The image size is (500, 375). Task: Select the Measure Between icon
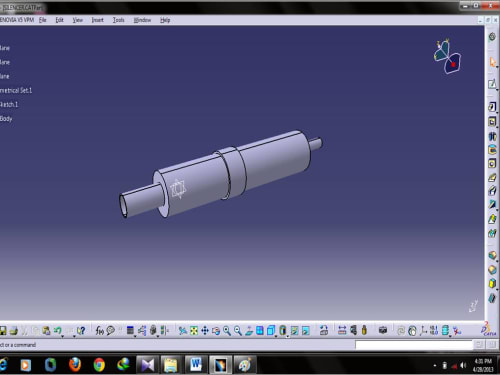coord(342,331)
